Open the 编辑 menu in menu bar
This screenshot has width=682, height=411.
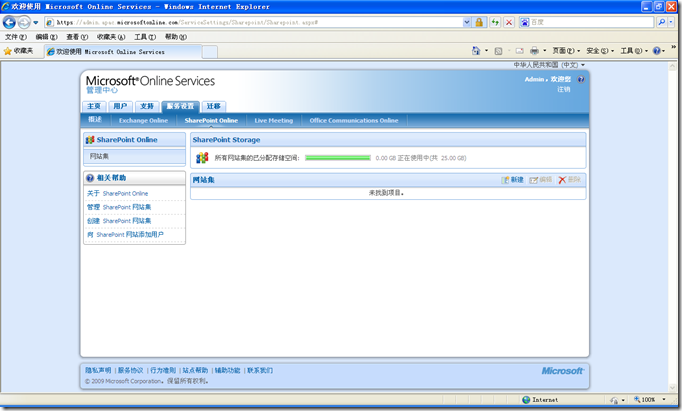click(46, 37)
